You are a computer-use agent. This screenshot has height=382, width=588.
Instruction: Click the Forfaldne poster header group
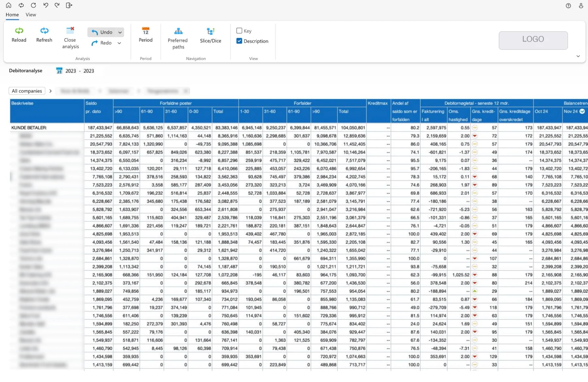(176, 103)
